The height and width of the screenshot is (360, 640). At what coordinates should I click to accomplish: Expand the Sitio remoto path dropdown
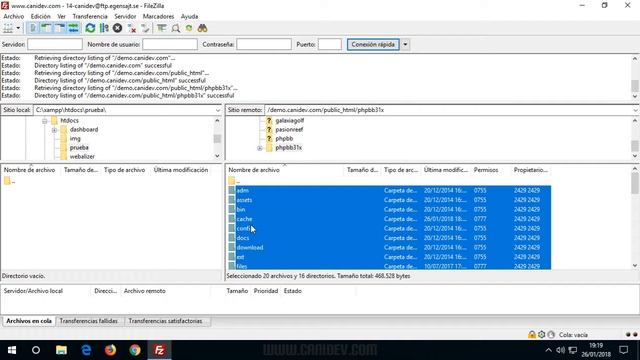pos(636,110)
